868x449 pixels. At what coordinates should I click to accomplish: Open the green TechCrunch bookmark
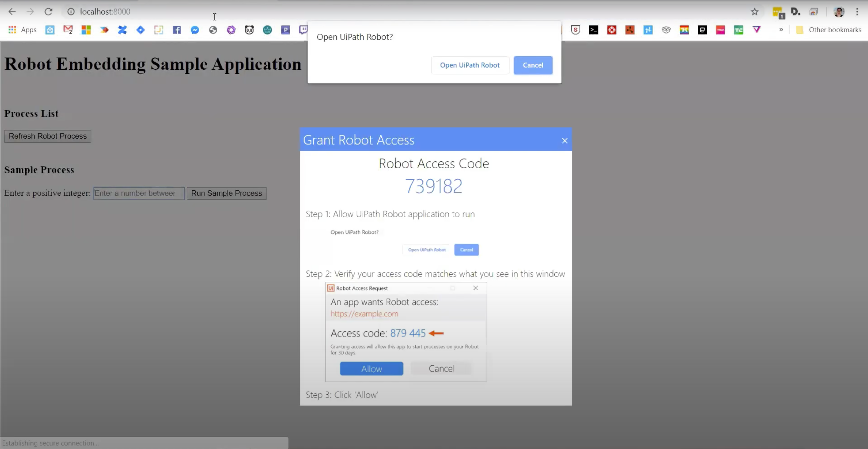coord(739,30)
